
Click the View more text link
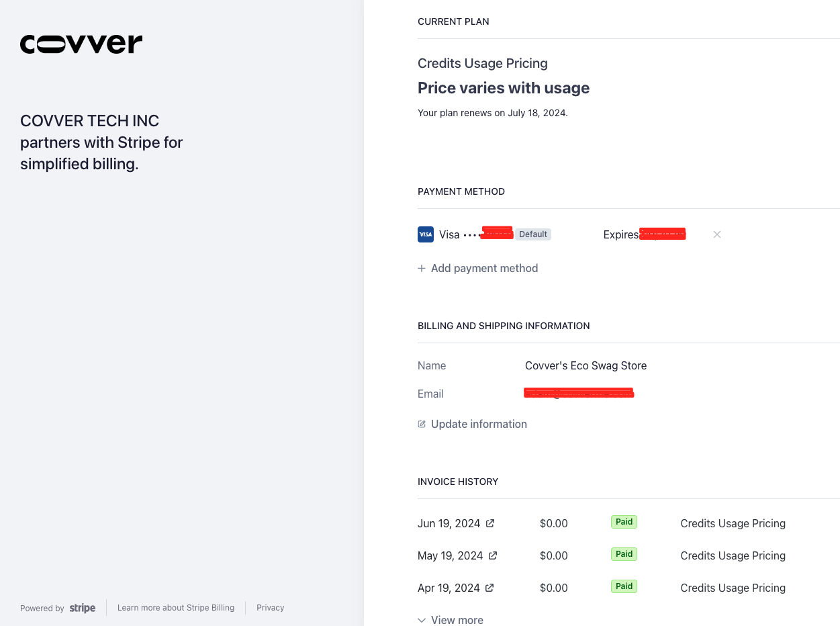tap(457, 620)
